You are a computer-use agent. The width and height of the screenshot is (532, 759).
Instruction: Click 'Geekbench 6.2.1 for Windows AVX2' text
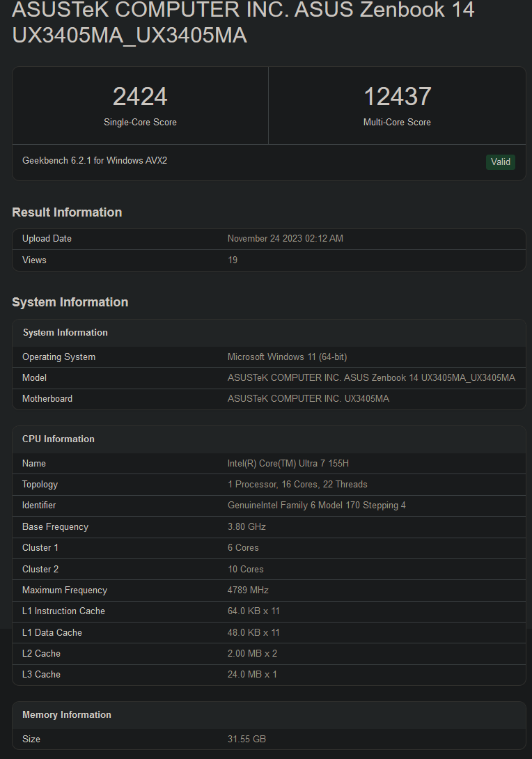95,160
